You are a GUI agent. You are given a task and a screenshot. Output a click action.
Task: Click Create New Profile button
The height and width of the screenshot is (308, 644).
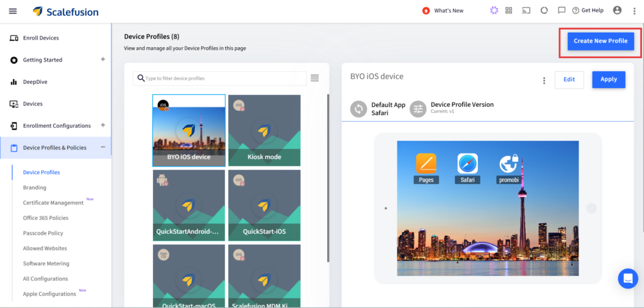point(601,41)
